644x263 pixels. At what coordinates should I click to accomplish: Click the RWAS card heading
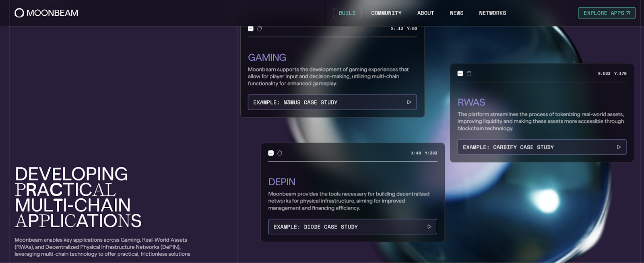[471, 103]
